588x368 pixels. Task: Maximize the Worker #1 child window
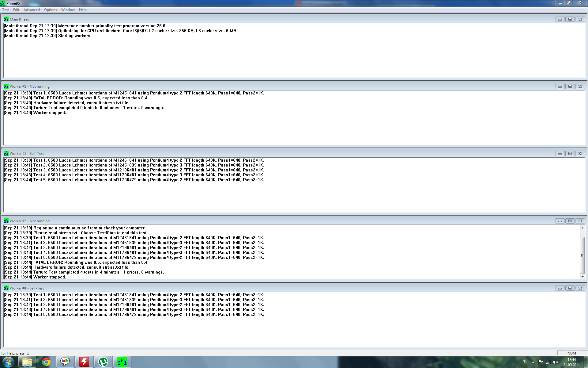tap(570, 86)
